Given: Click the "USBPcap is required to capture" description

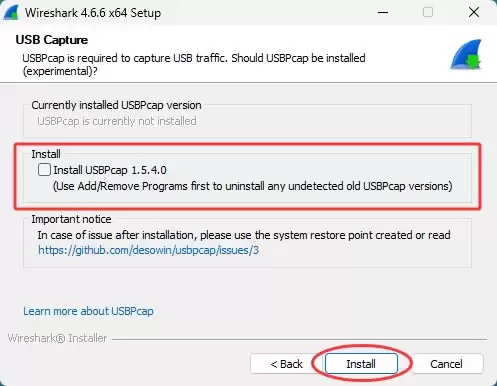Looking at the screenshot, I should pyautogui.click(x=194, y=64).
